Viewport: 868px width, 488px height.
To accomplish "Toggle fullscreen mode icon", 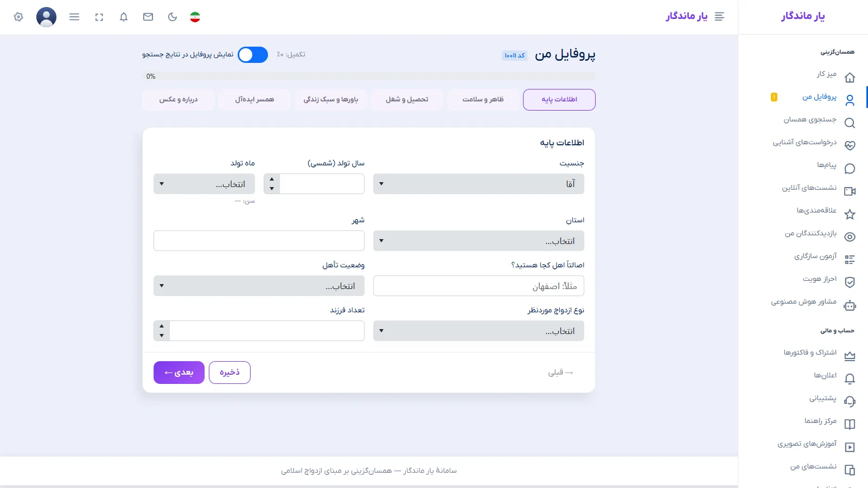I will coord(99,17).
